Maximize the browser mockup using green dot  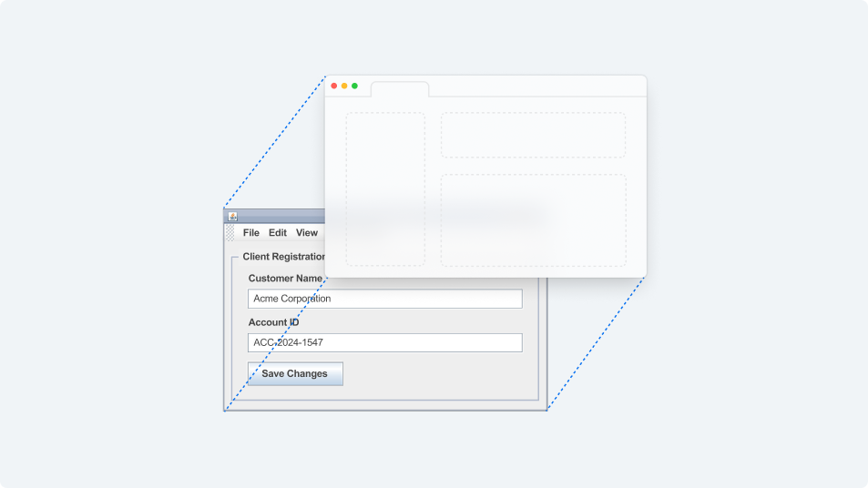tap(355, 86)
